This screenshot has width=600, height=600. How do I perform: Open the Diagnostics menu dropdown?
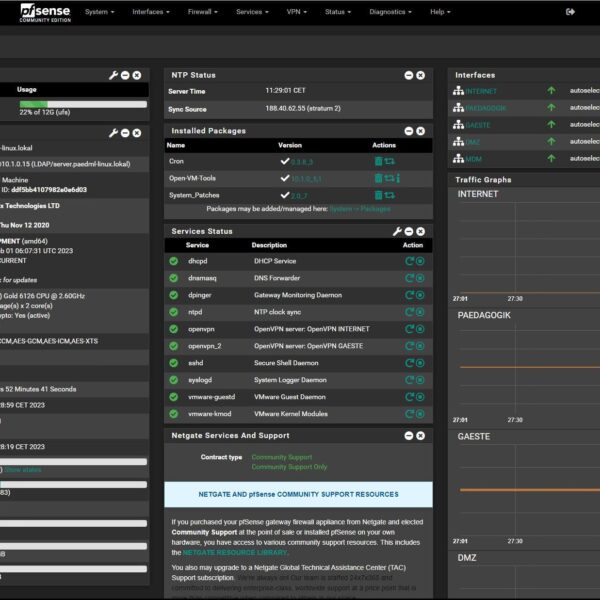coord(390,12)
